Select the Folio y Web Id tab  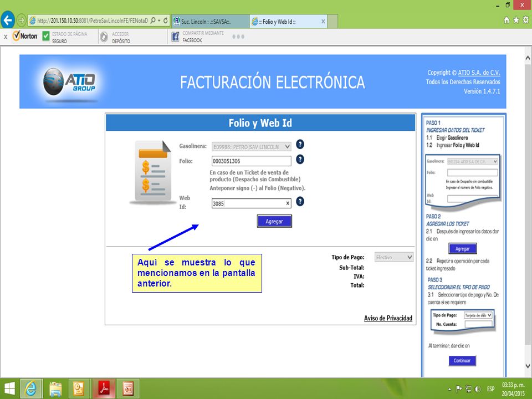click(288, 22)
